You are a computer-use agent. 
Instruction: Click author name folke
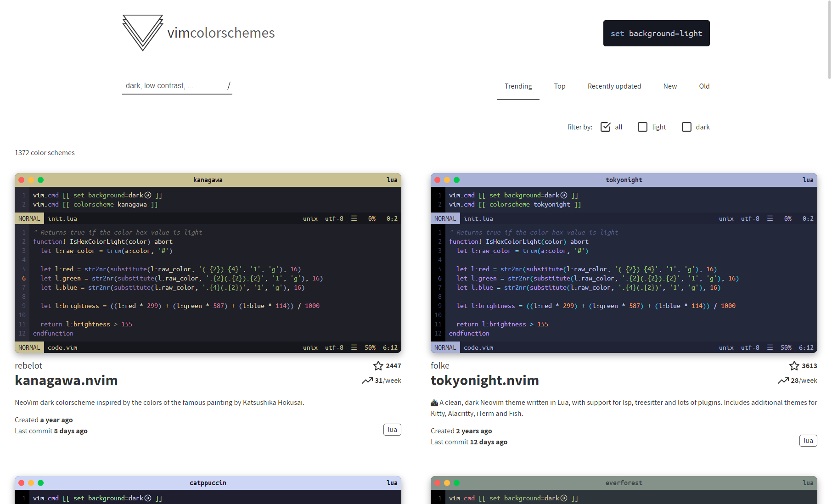tap(440, 366)
